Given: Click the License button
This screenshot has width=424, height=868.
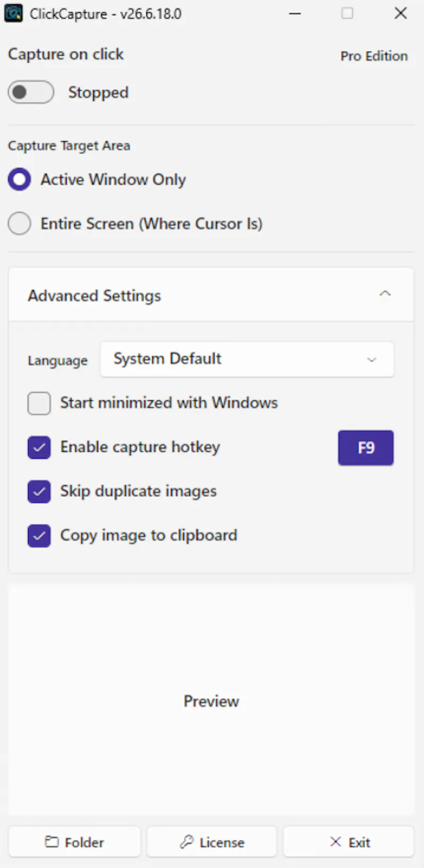Looking at the screenshot, I should tap(211, 842).
